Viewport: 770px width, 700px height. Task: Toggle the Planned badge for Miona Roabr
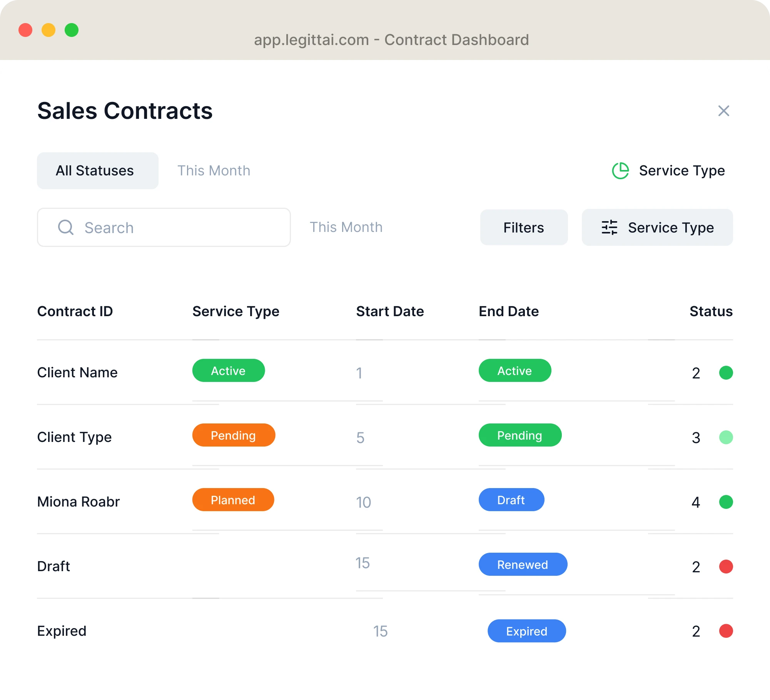point(233,500)
